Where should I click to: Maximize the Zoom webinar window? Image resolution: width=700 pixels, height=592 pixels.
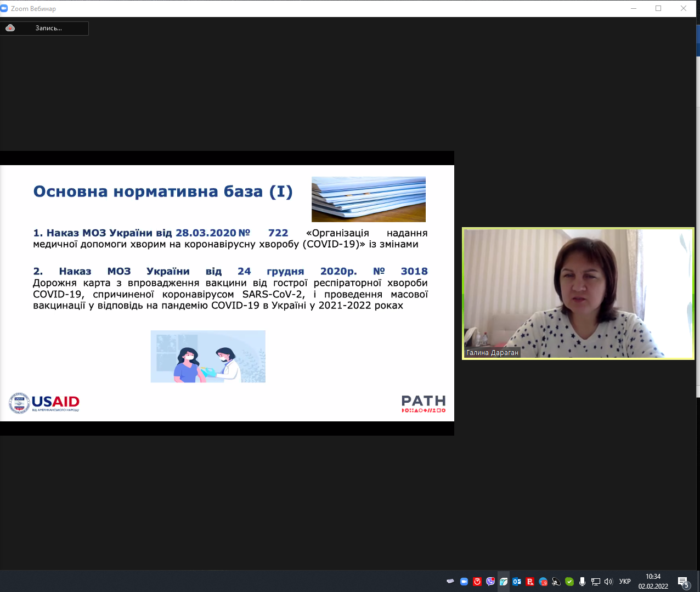[658, 8]
